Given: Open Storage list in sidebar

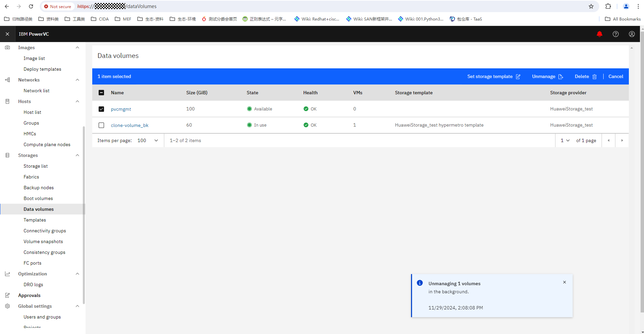Looking at the screenshot, I should coord(36,166).
